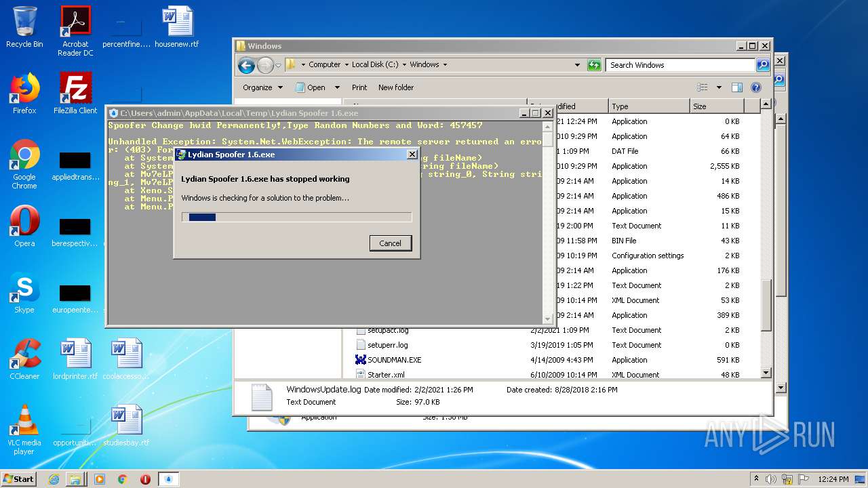Go back in Windows explorer
Viewport: 868px width, 488px height.
[246, 65]
